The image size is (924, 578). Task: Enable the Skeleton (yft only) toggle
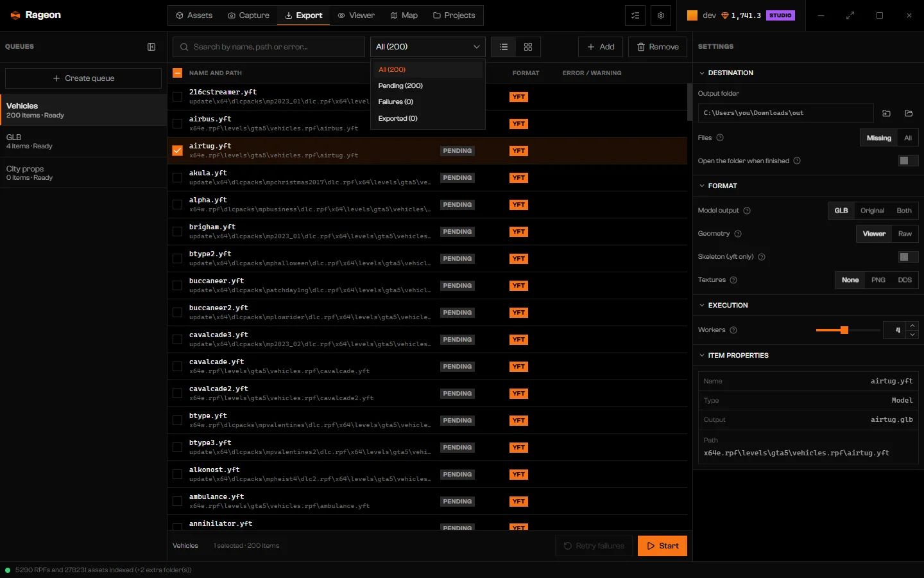[909, 257]
